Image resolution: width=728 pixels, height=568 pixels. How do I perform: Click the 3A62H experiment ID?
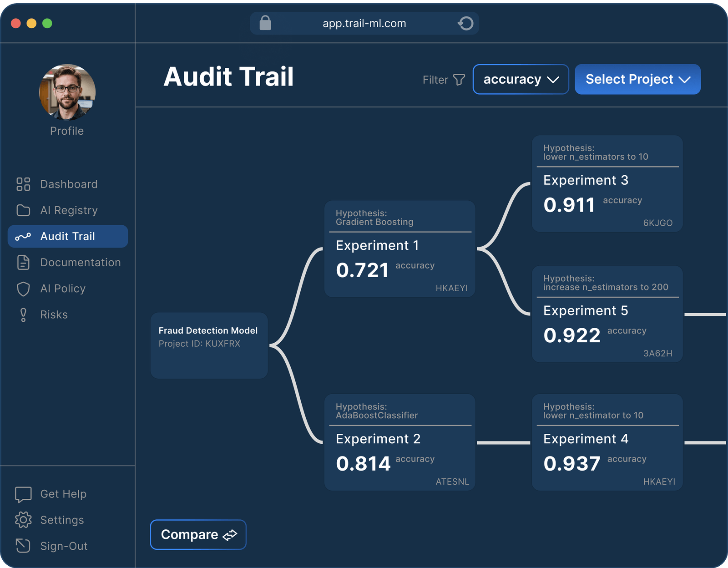point(658,353)
